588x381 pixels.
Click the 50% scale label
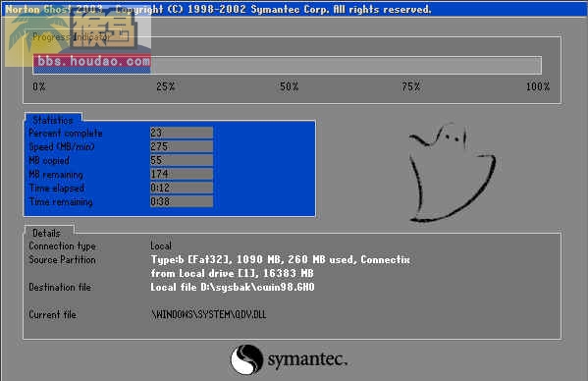(x=289, y=86)
